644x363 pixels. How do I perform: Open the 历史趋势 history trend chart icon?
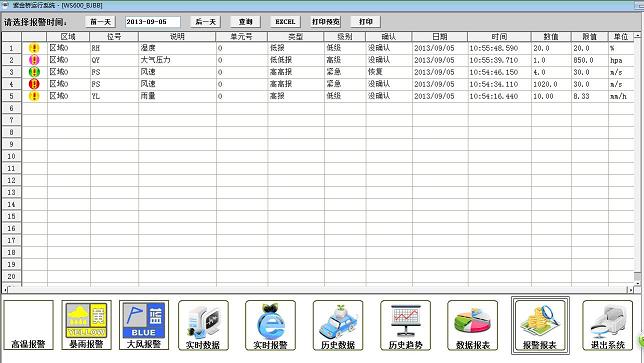point(405,325)
